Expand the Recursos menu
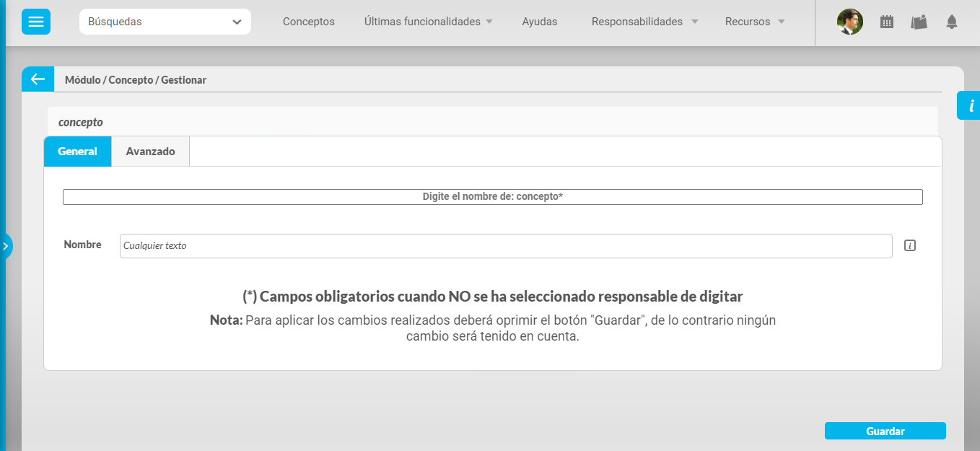This screenshot has width=980, height=451. click(x=755, y=22)
